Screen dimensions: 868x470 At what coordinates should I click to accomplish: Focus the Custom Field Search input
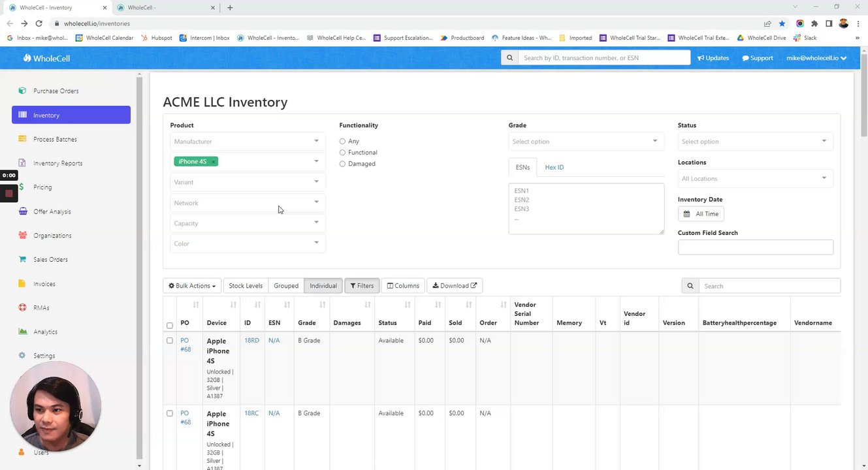pyautogui.click(x=755, y=247)
